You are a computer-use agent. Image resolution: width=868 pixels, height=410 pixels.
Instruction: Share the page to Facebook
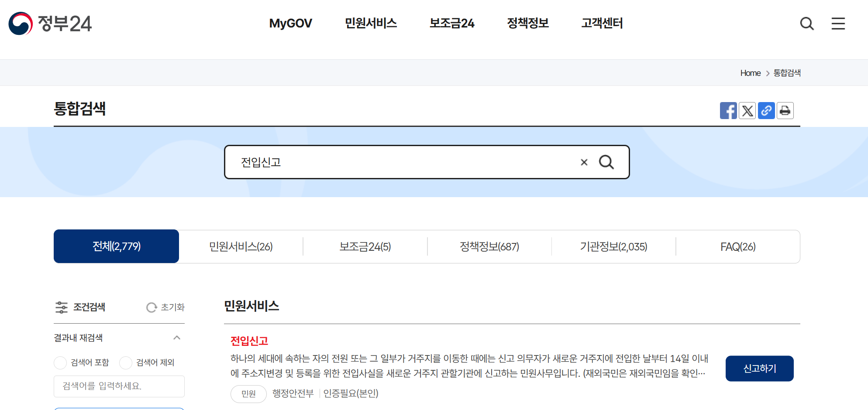click(728, 110)
